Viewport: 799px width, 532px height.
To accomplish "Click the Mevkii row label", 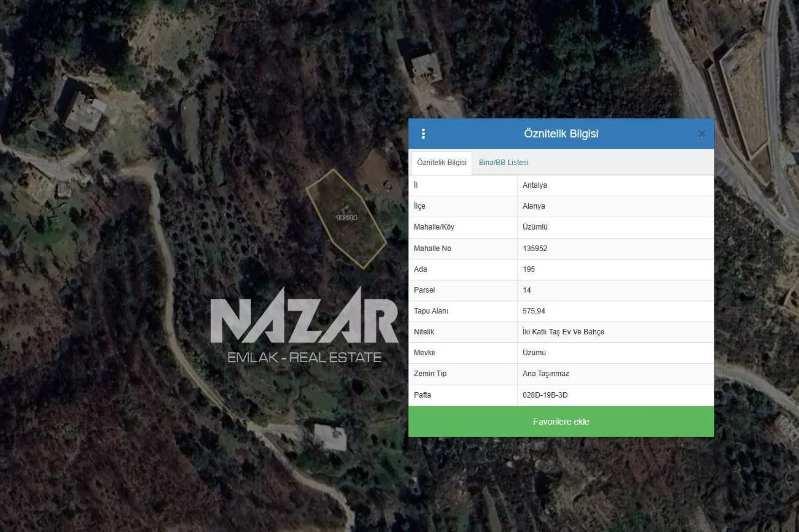I will click(x=424, y=353).
